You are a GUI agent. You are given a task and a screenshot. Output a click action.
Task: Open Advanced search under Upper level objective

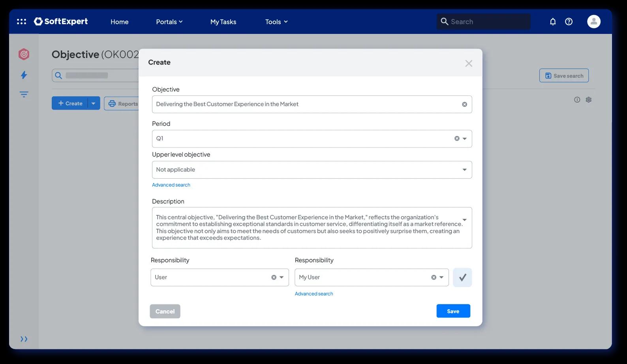[x=171, y=185]
